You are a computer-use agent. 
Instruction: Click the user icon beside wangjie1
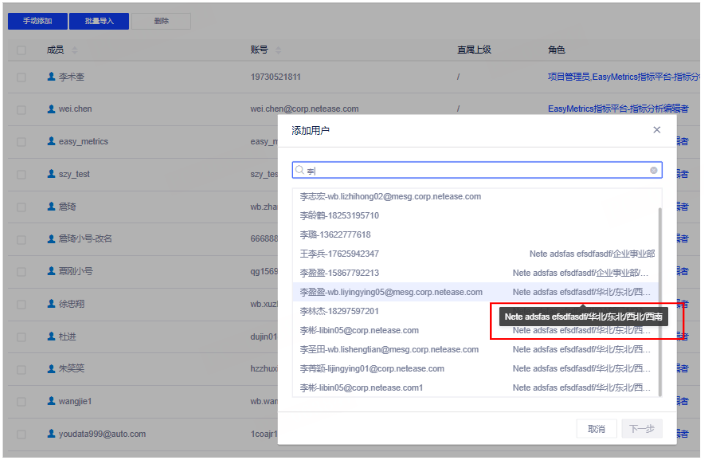pos(50,401)
